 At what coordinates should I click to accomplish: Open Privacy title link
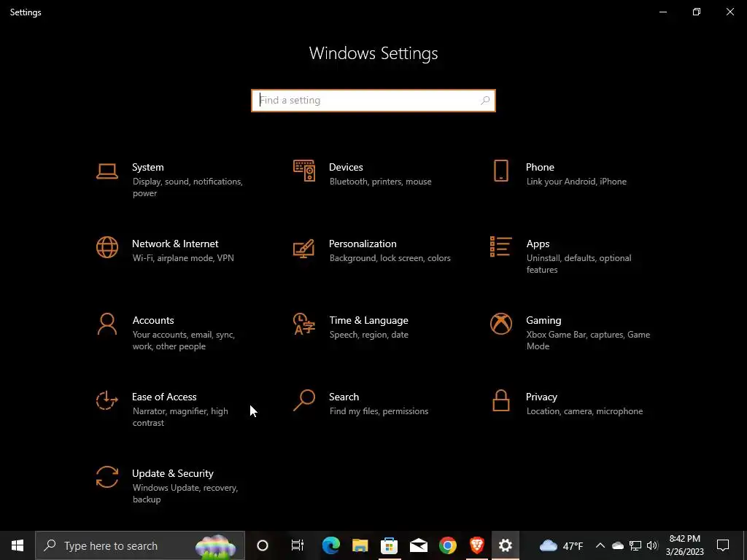click(541, 397)
